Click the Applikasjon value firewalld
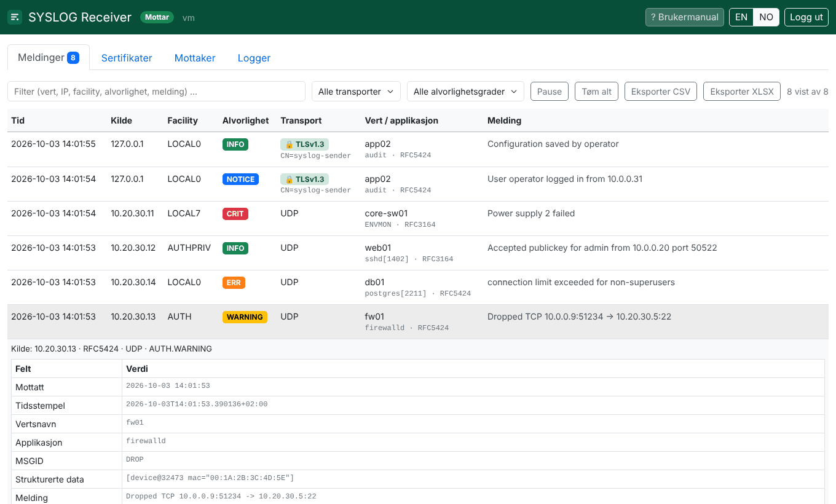 146,441
